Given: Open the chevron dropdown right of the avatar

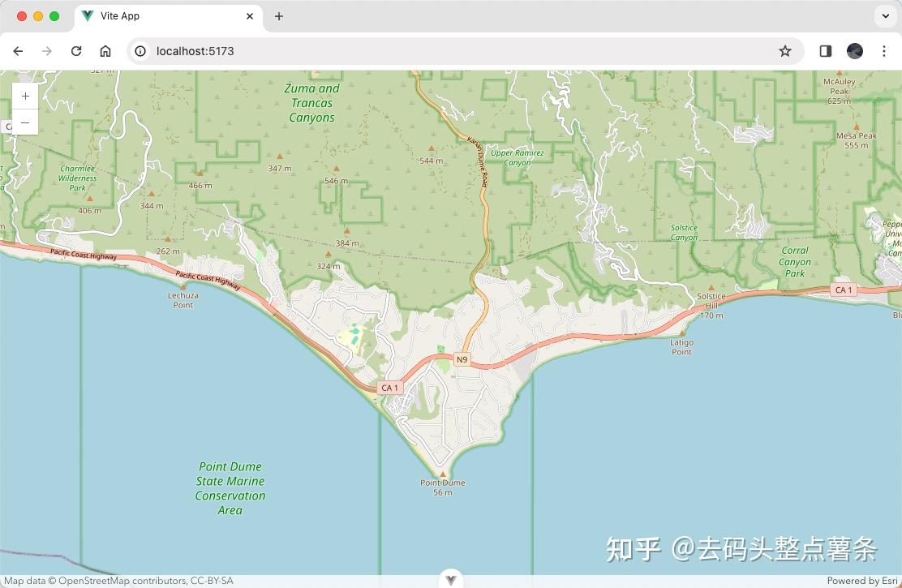Looking at the screenshot, I should pos(884,15).
